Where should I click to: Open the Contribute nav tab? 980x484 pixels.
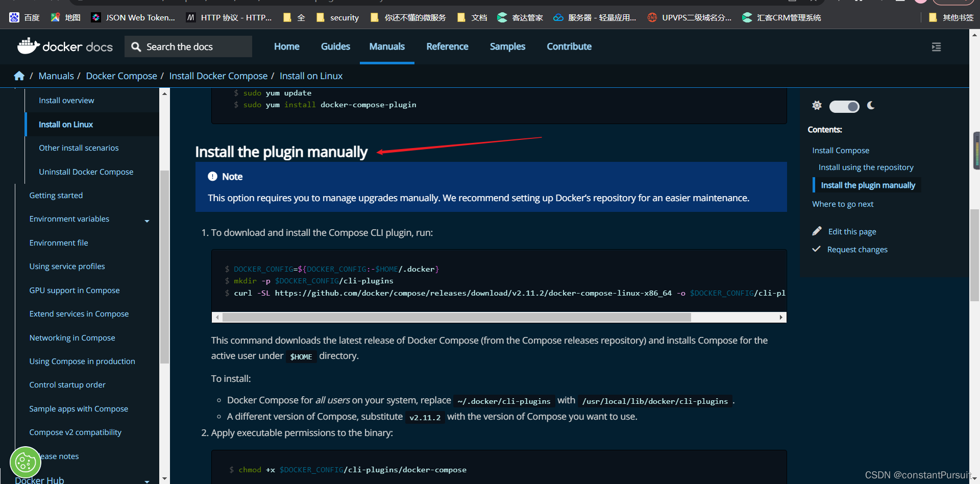pos(569,46)
